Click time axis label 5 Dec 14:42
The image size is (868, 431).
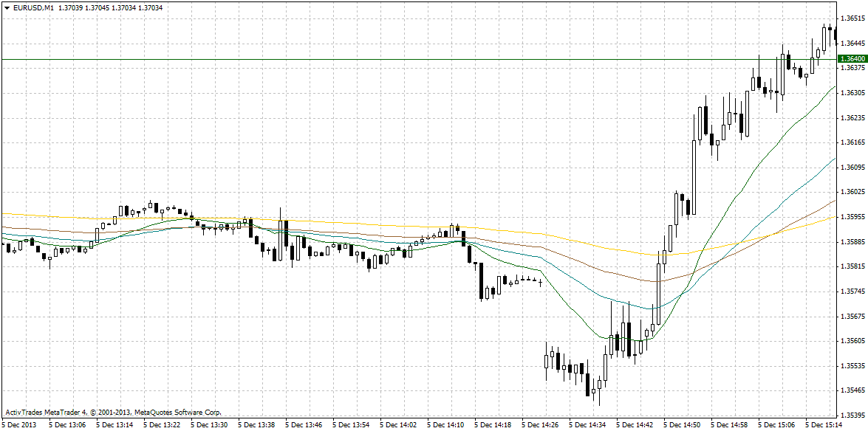pyautogui.click(x=635, y=425)
